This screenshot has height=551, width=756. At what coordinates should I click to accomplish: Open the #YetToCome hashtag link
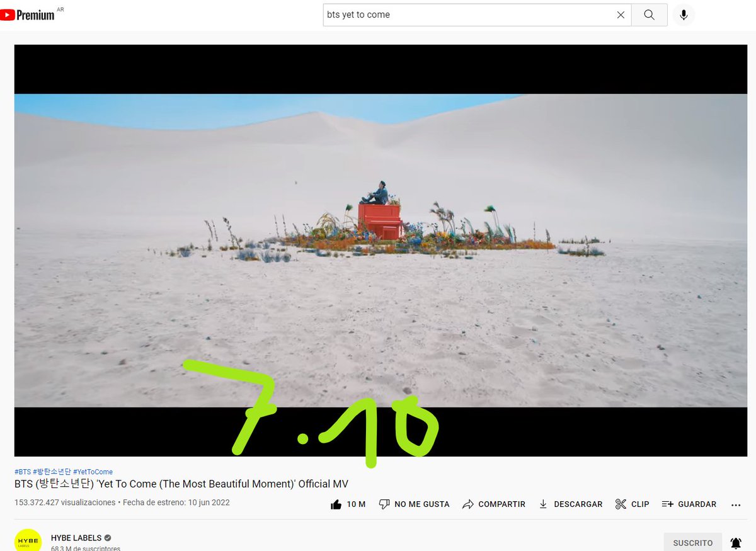click(x=93, y=472)
